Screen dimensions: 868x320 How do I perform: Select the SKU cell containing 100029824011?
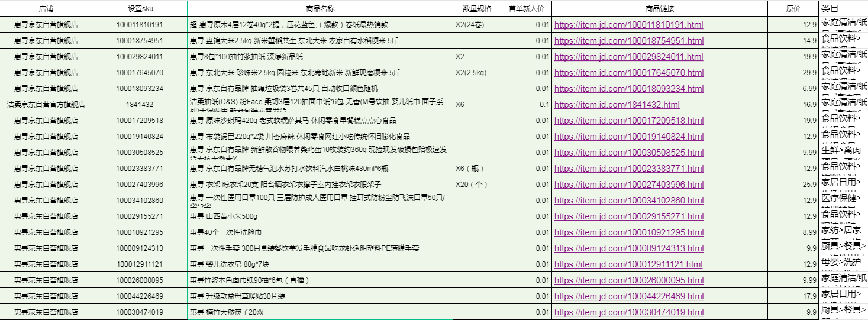tap(140, 57)
